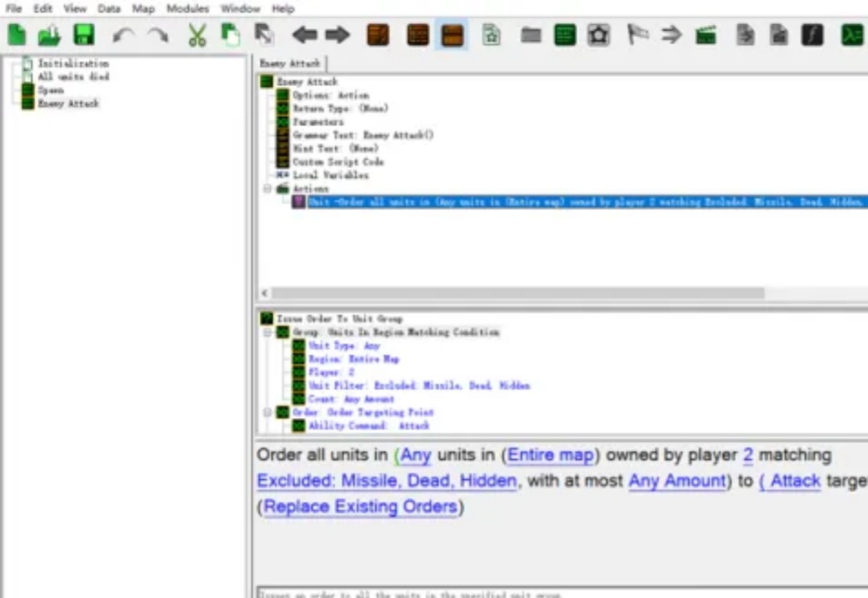Click the Copy documents icon
This screenshot has width=868, height=598.
[x=231, y=35]
